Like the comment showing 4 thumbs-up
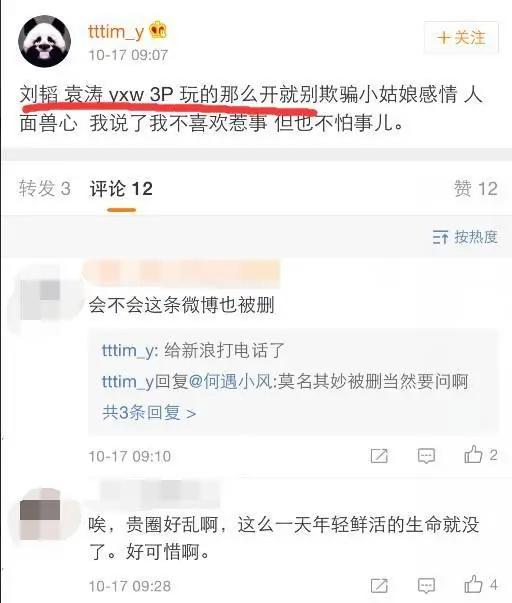Viewport: 512px width, 603px height. point(480,585)
